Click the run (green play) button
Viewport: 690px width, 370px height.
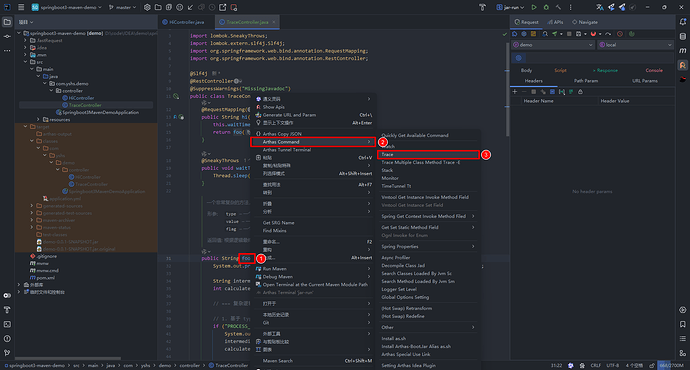click(x=534, y=7)
